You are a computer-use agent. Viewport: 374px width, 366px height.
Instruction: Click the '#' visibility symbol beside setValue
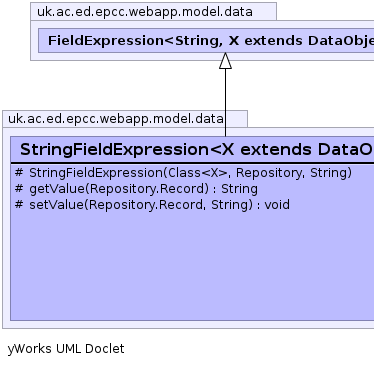pos(19,204)
